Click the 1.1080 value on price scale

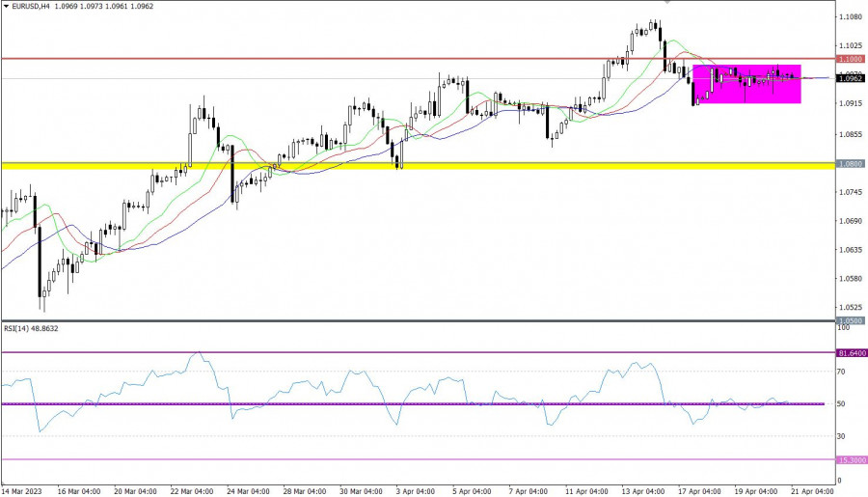pyautogui.click(x=851, y=17)
